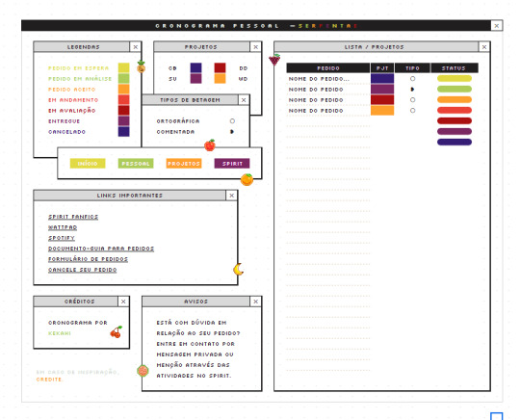Close the Avisos panel
Image resolution: width=520 pixels, height=420 pixels.
tap(256, 302)
